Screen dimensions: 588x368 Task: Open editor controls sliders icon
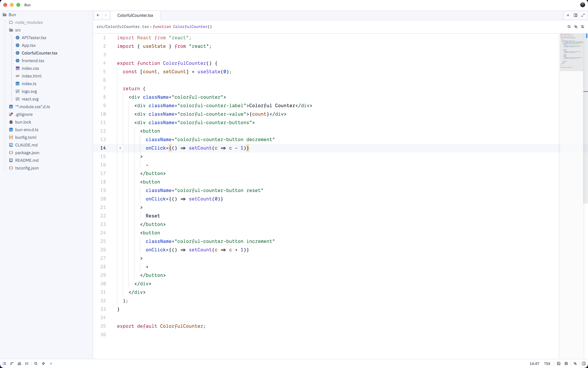583,27
